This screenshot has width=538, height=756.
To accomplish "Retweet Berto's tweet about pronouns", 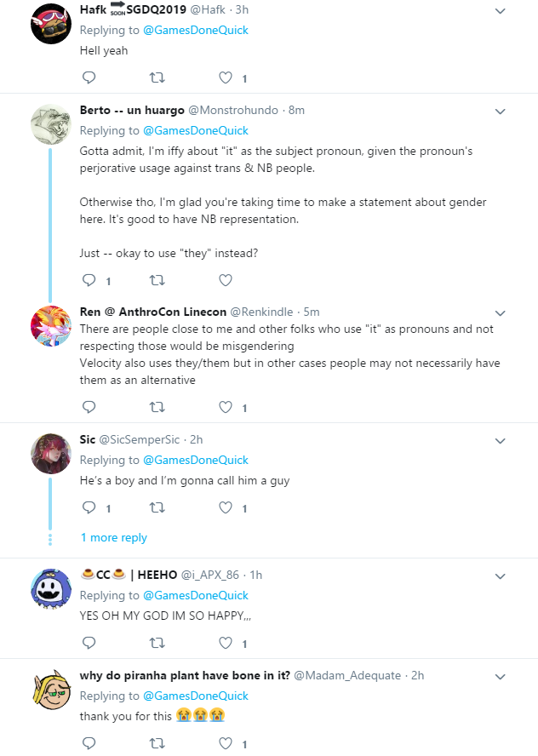I will [157, 280].
